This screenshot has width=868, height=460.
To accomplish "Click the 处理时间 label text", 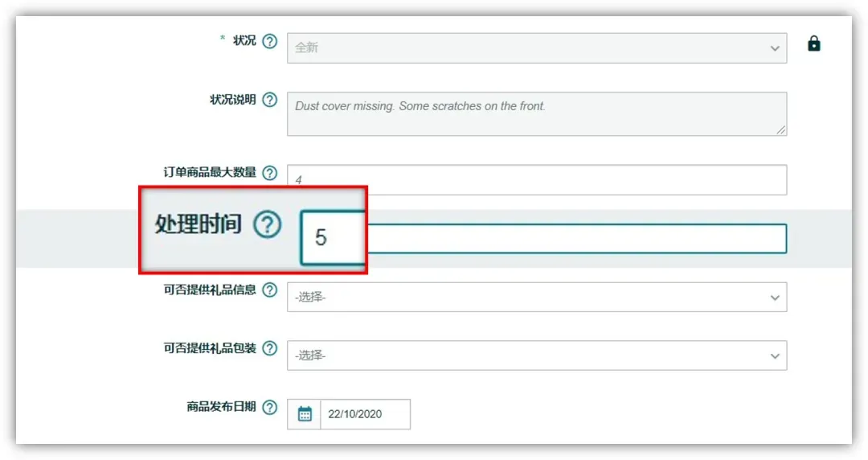I will [x=199, y=224].
